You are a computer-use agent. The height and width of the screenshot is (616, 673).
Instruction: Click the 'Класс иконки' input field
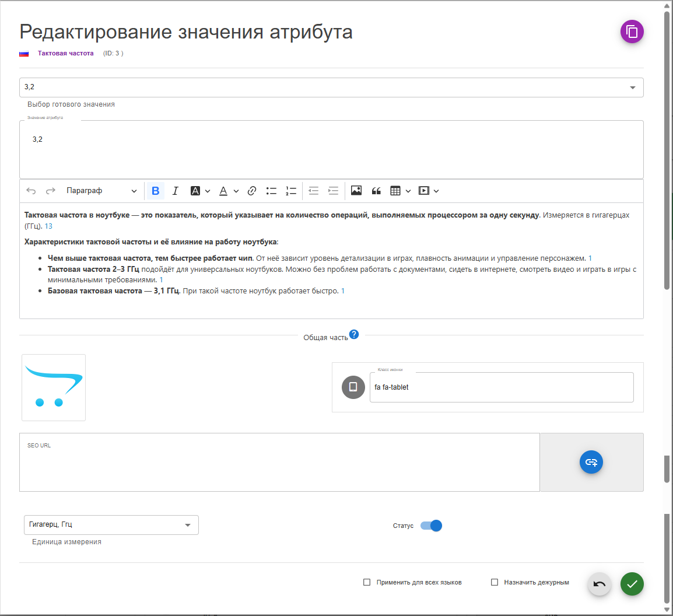click(x=501, y=387)
